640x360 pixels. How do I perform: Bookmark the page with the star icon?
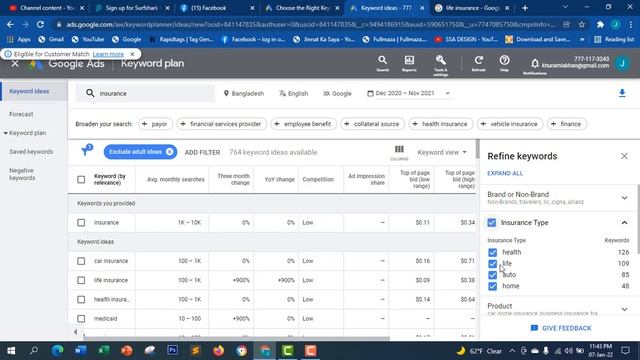point(582,24)
